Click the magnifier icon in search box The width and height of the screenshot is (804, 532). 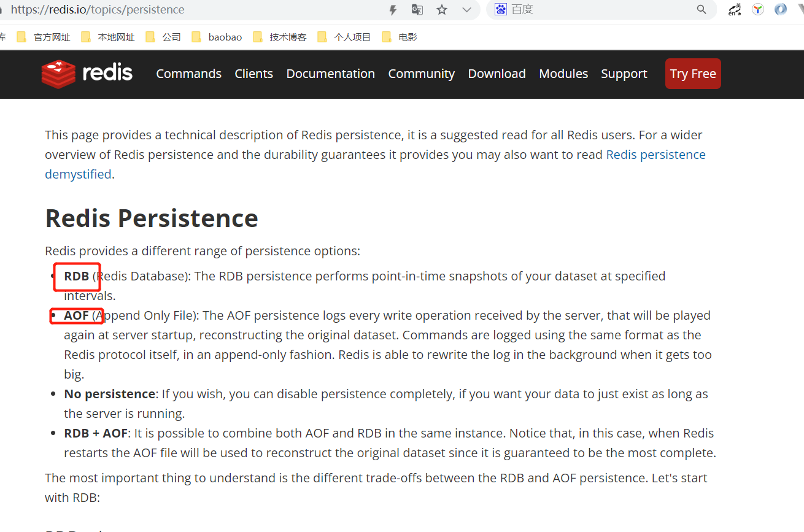click(702, 9)
